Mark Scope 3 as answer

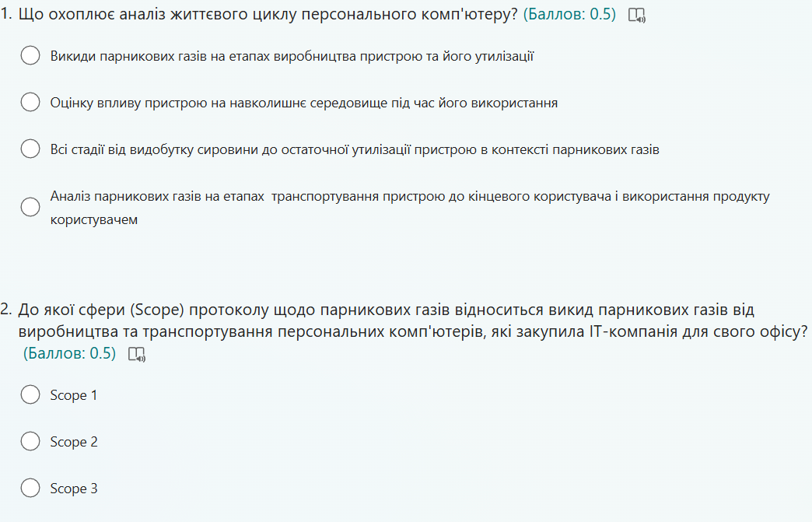point(30,488)
